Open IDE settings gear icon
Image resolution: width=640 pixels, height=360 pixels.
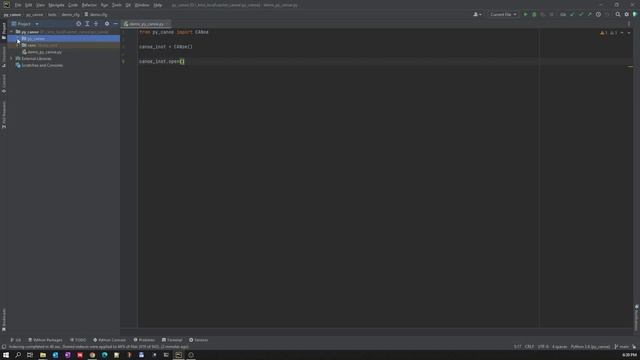pos(627,14)
